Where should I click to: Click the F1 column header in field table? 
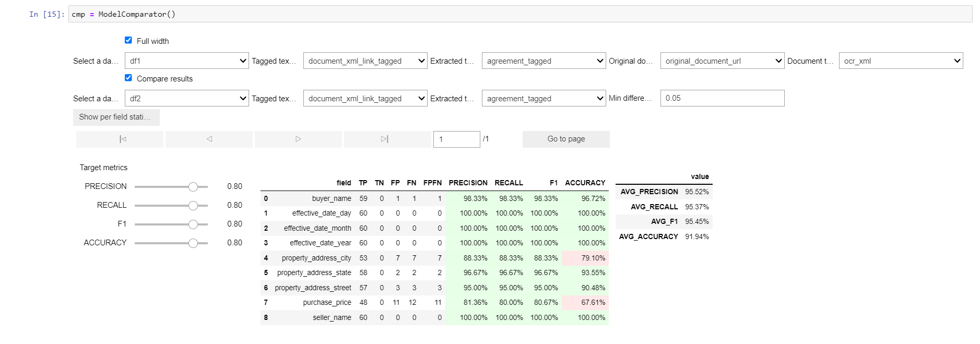[554, 183]
